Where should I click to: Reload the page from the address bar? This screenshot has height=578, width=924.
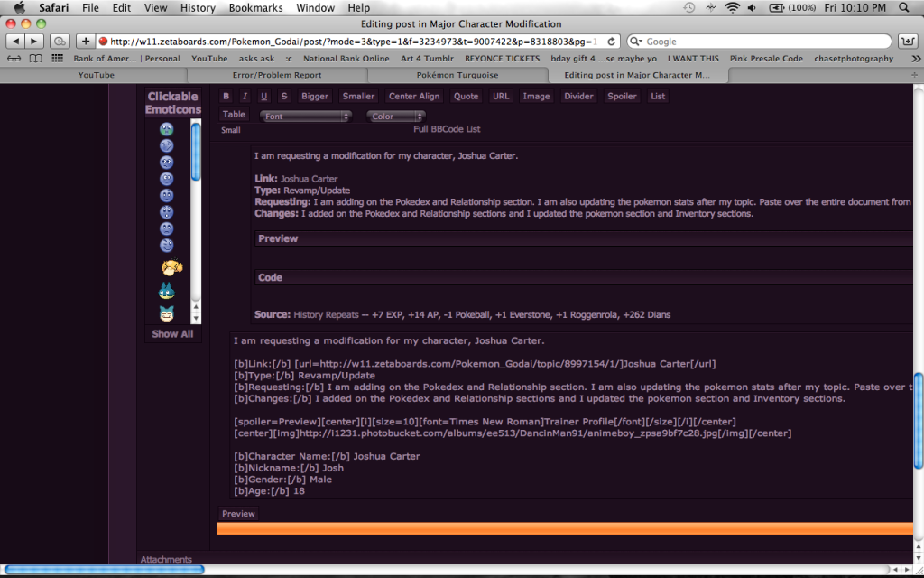pyautogui.click(x=612, y=41)
